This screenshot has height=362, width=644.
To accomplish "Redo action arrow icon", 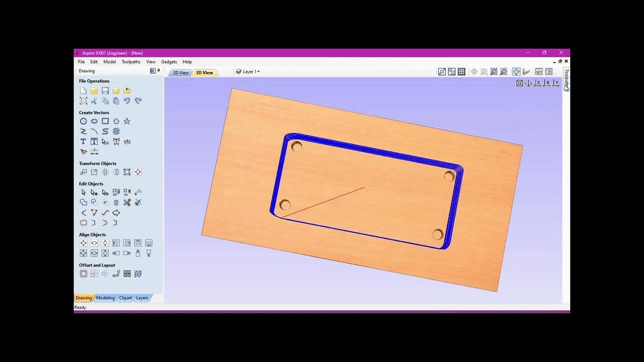I will tap(138, 101).
